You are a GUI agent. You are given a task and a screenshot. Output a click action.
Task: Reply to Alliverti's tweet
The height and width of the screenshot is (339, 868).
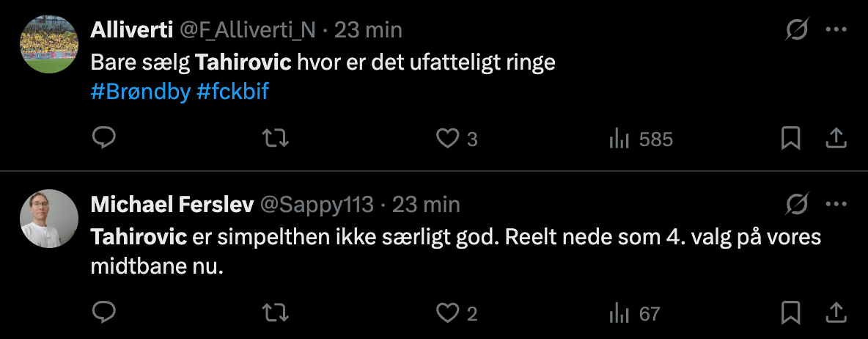104,138
